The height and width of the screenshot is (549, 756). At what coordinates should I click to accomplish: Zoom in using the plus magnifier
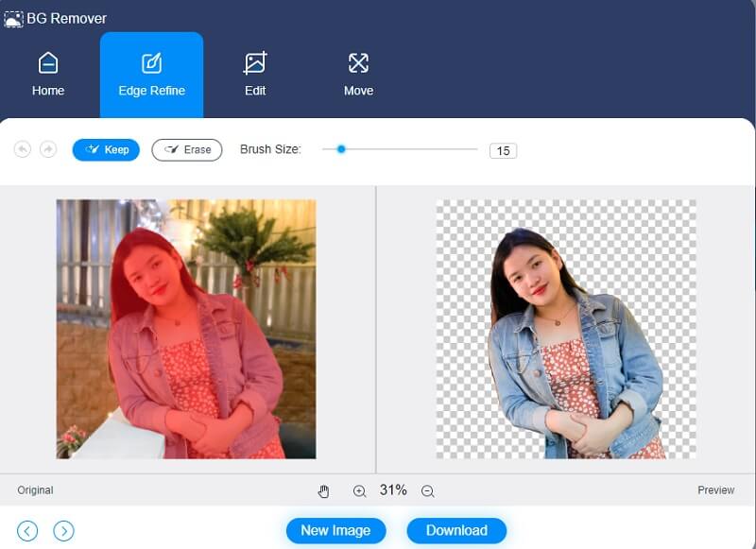point(359,490)
